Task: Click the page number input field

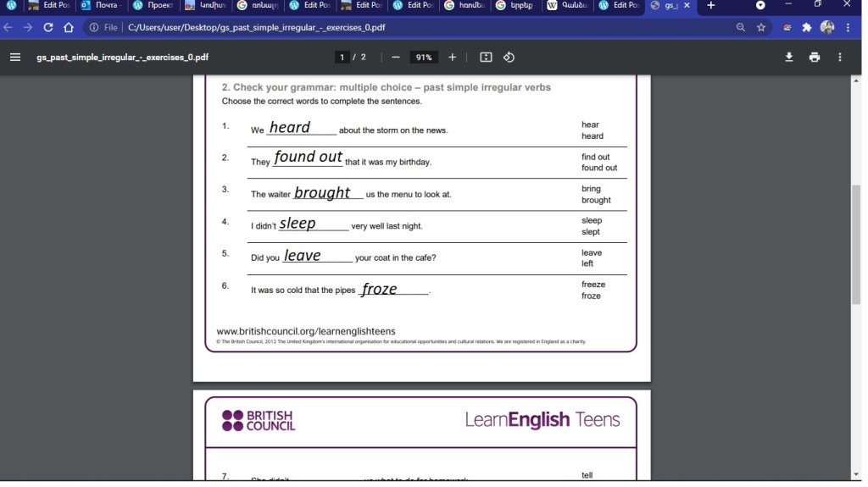Action: [342, 58]
